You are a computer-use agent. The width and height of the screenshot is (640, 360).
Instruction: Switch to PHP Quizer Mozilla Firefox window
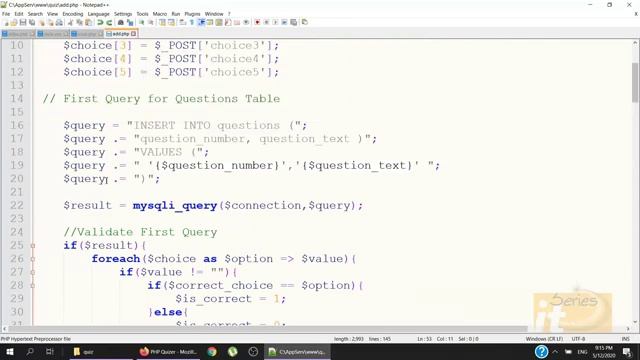[x=168, y=351]
